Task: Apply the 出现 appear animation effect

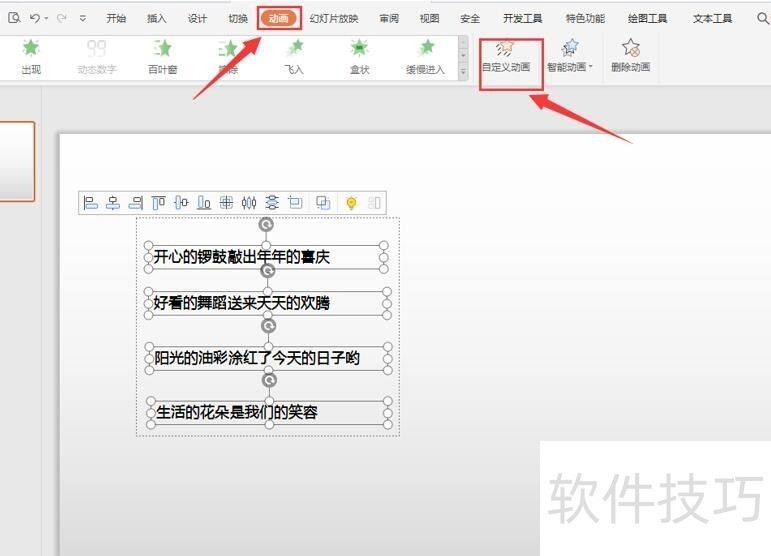Action: [30, 58]
